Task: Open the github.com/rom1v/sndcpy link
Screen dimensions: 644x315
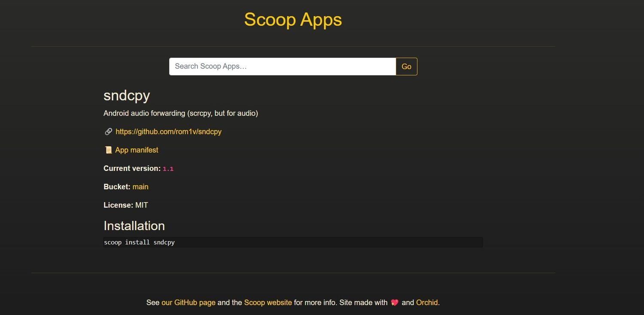Action: (168, 132)
